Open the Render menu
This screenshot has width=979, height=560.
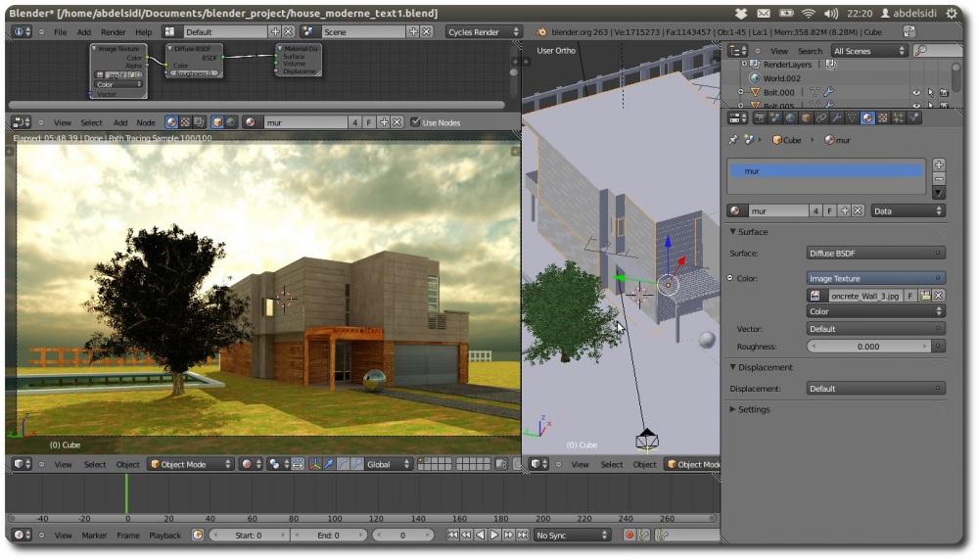pos(114,31)
